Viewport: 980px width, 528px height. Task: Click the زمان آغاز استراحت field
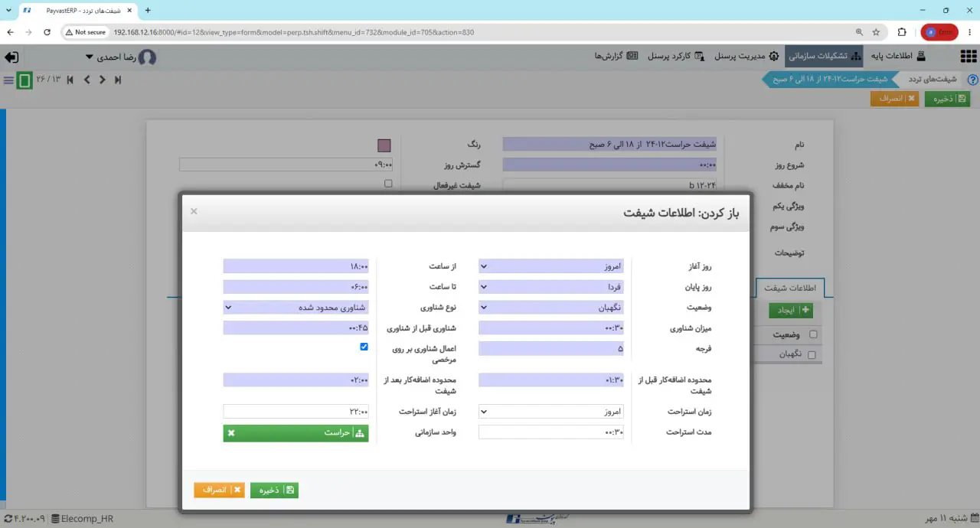[x=296, y=411]
